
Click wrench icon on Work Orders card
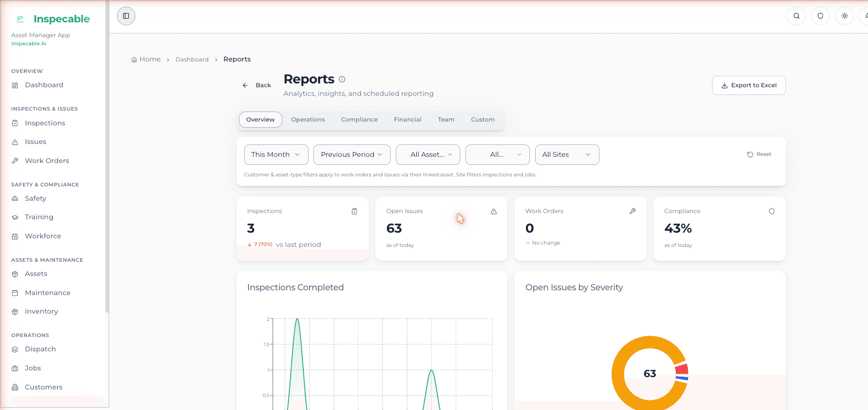coord(633,211)
